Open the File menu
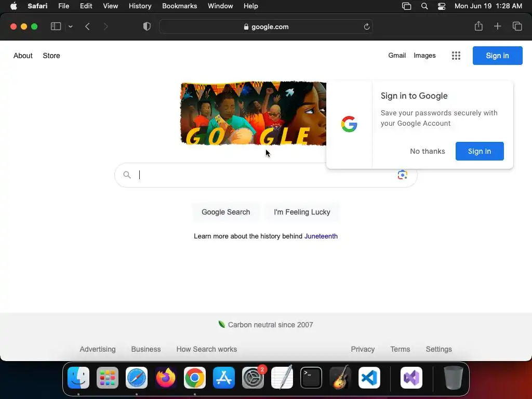Screen dimensions: 532x399 pos(63,6)
